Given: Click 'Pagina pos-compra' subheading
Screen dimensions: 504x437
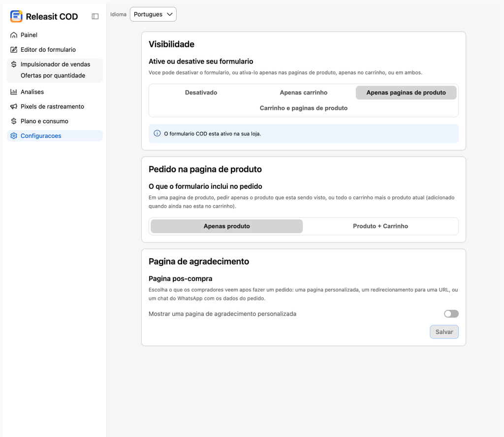Looking at the screenshot, I should click(x=180, y=279).
